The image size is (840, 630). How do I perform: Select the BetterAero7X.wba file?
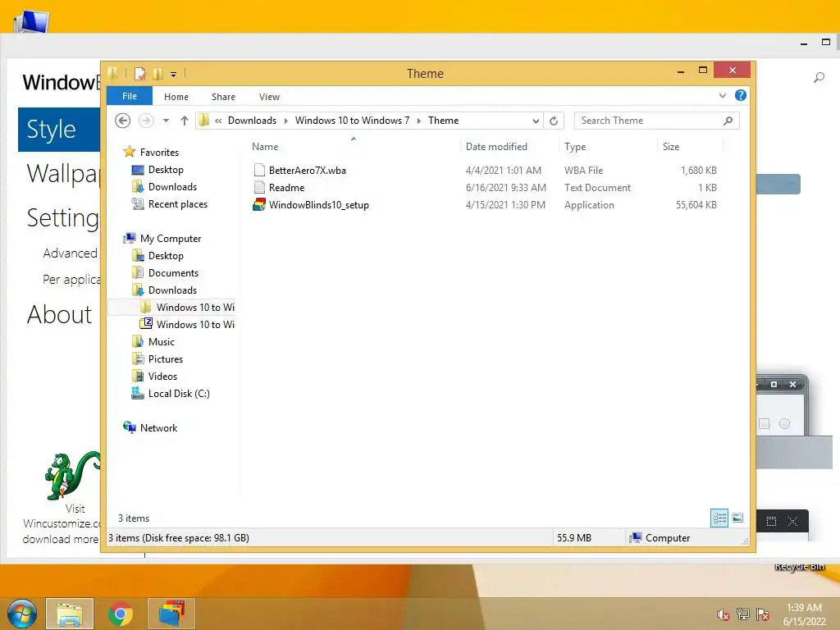[x=307, y=171]
